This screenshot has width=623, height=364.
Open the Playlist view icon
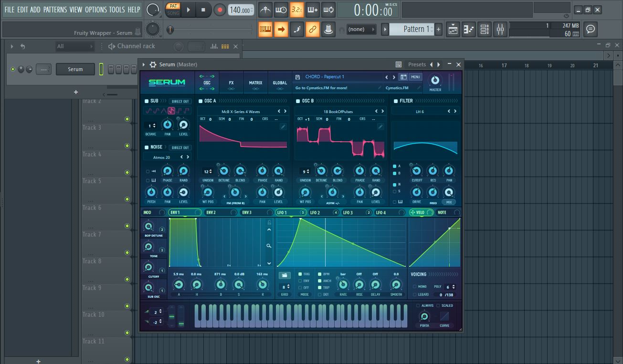click(x=453, y=29)
